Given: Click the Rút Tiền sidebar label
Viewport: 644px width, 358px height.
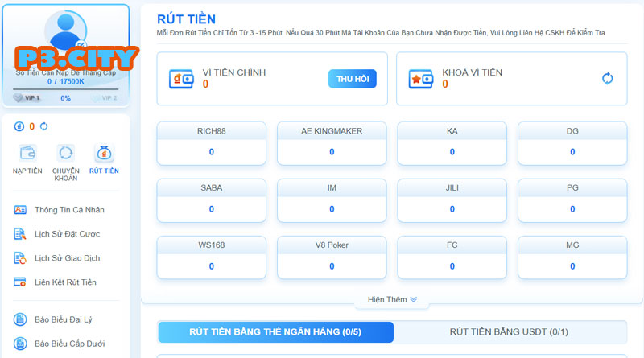Looking at the screenshot, I should (104, 171).
